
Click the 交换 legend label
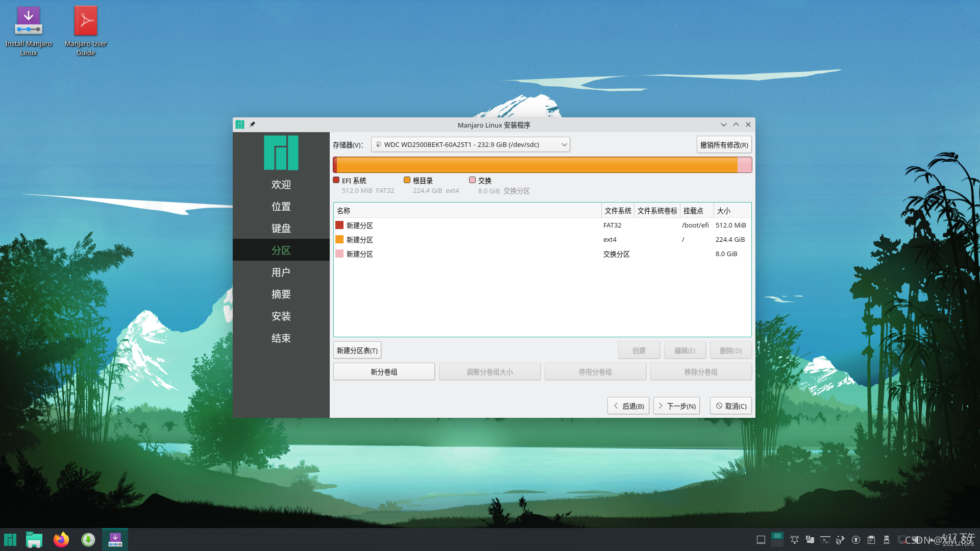pos(485,181)
